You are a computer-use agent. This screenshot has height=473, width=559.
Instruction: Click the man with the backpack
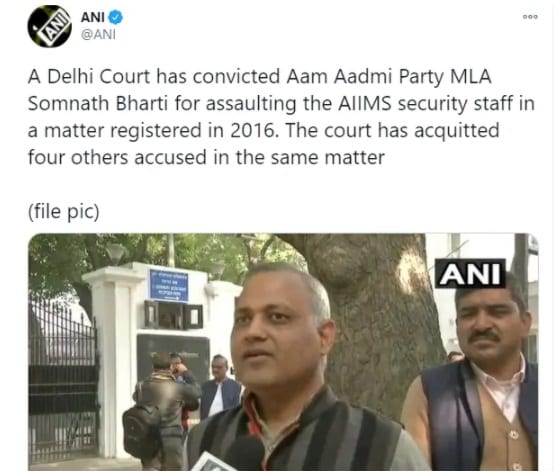161,410
